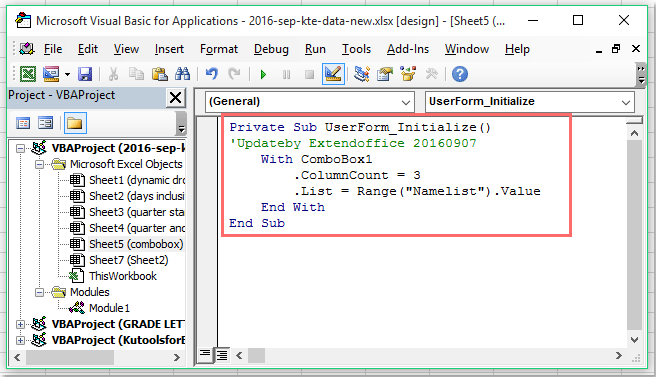Screen dimensions: 656x377
Task: Click the Insert UserForm toolbar icon
Action: [51, 74]
